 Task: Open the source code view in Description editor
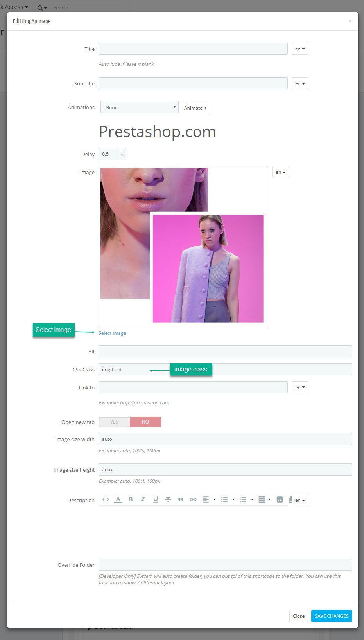(x=106, y=499)
